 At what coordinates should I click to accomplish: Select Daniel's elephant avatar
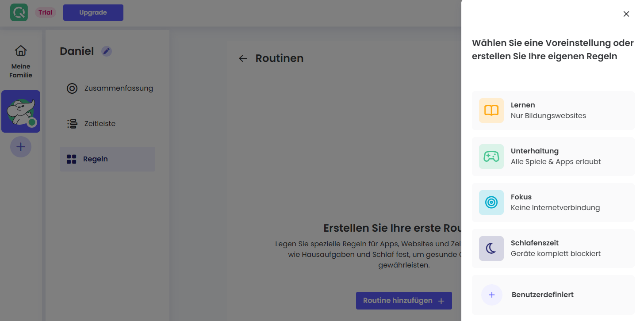(21, 111)
